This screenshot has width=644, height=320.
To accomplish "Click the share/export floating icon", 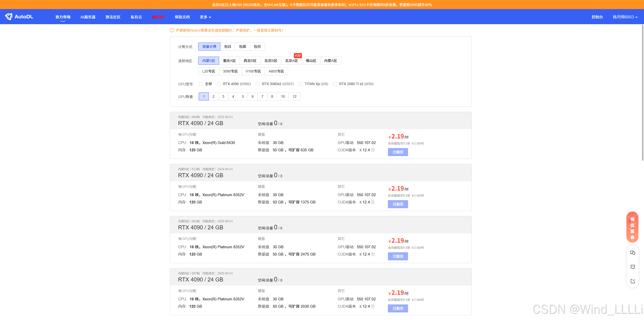I will pyautogui.click(x=632, y=281).
